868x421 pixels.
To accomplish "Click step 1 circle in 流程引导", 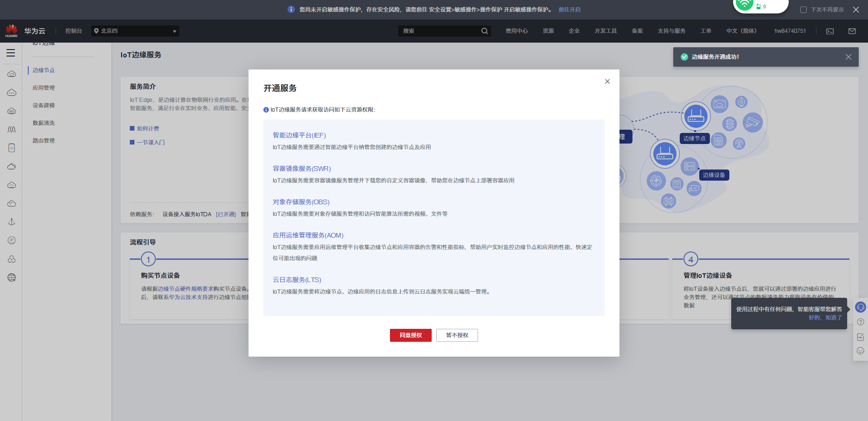I will (148, 259).
